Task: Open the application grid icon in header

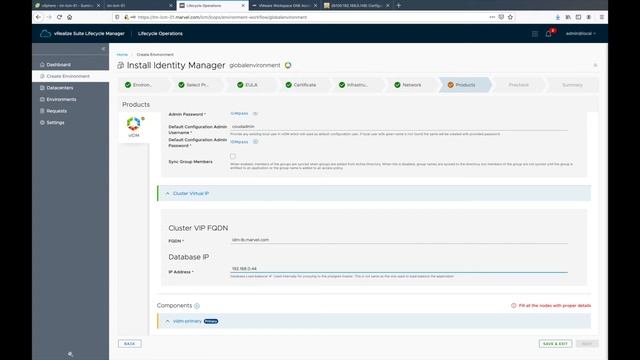Action: [535, 34]
